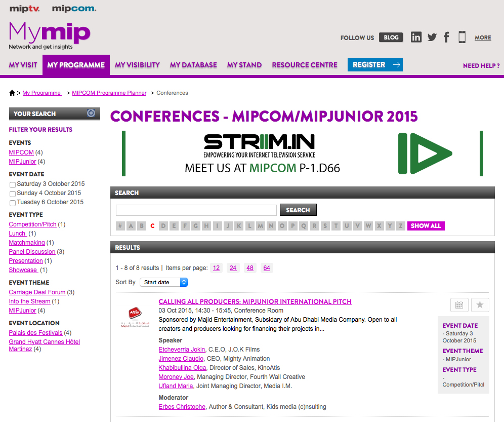This screenshot has height=422, width=504.
Task: Filter by Presentation event type
Action: click(x=26, y=261)
